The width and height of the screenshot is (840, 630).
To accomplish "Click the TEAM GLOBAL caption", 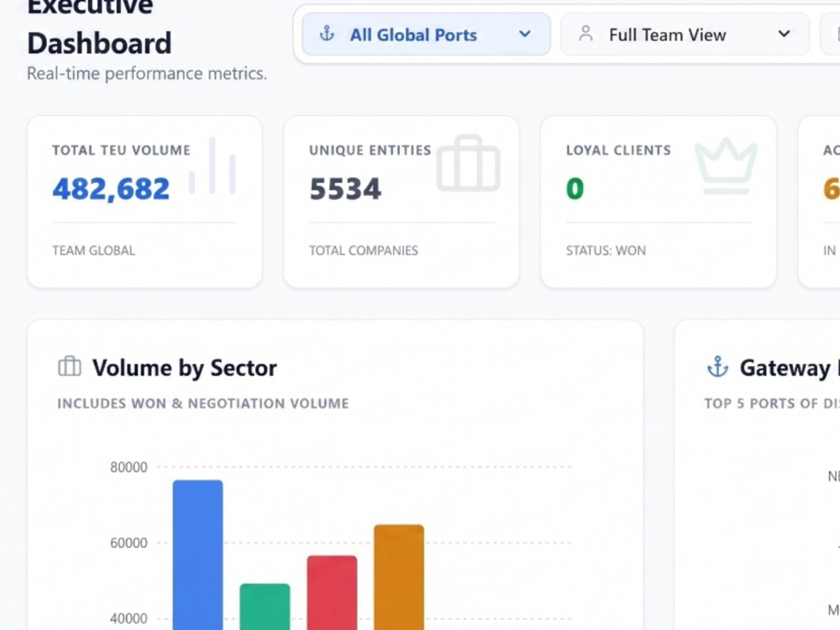I will point(94,250).
